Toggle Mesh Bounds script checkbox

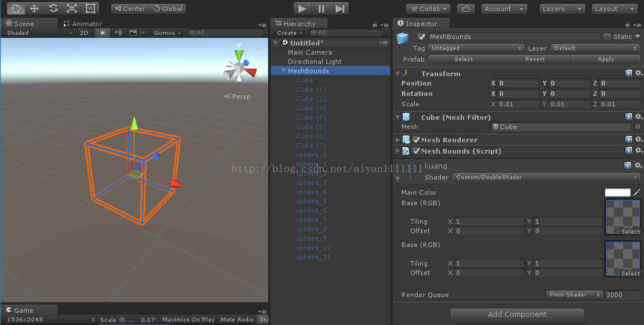coord(417,151)
